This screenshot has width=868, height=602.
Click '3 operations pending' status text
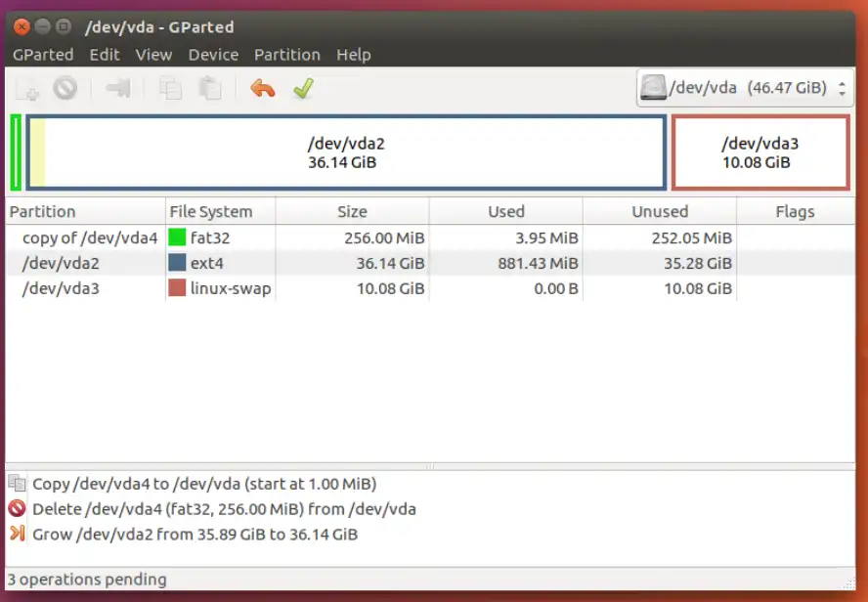tap(87, 580)
